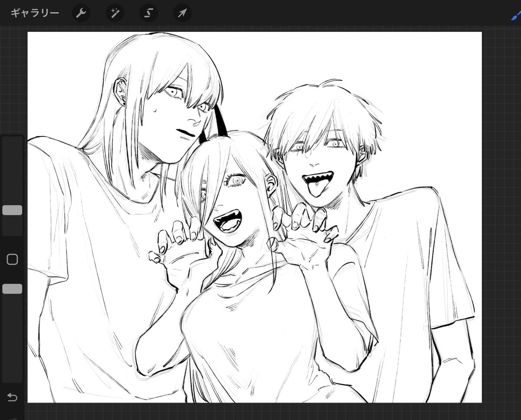Image resolution: width=521 pixels, height=420 pixels.
Task: Undo last stroke with undo arrow
Action: tap(12, 397)
